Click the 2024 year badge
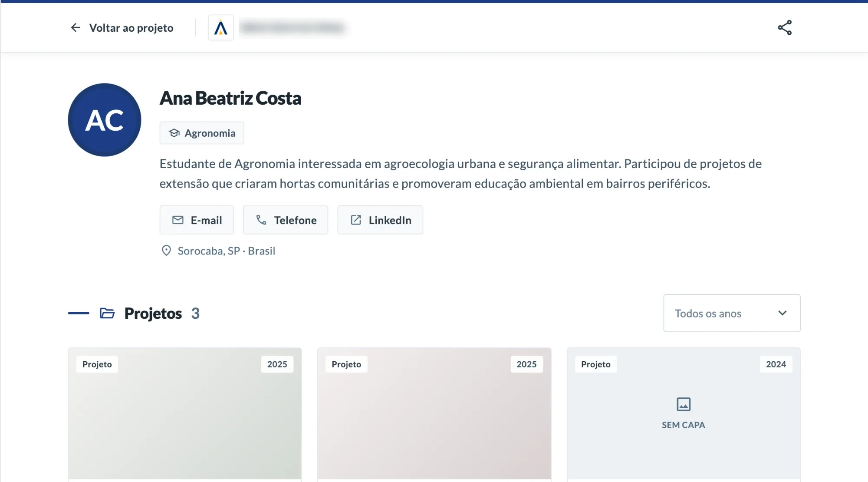Image resolution: width=868 pixels, height=482 pixels. coord(776,364)
